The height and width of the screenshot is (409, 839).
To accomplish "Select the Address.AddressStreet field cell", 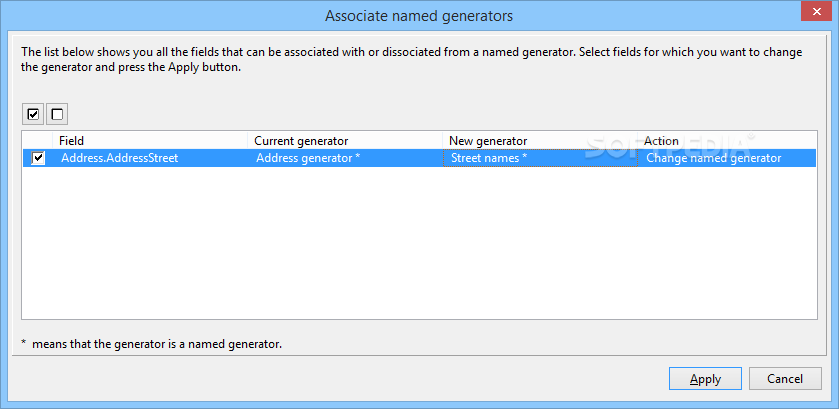I will [150, 158].
